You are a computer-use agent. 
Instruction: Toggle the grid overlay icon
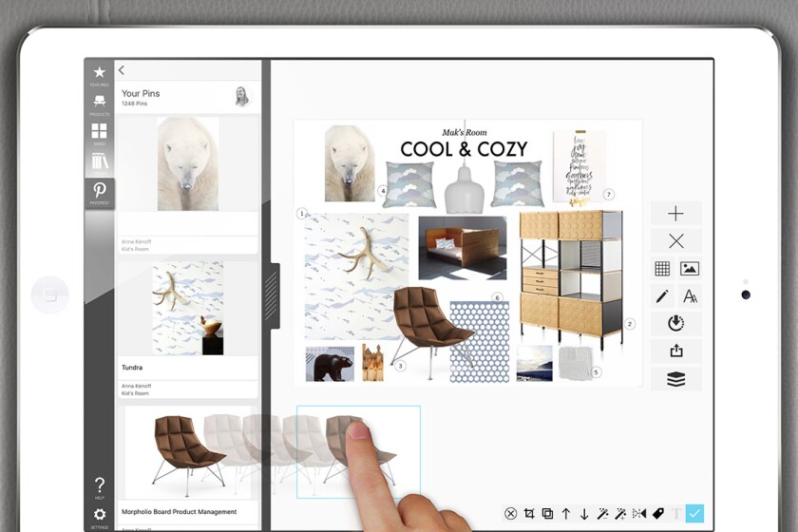[x=662, y=269]
